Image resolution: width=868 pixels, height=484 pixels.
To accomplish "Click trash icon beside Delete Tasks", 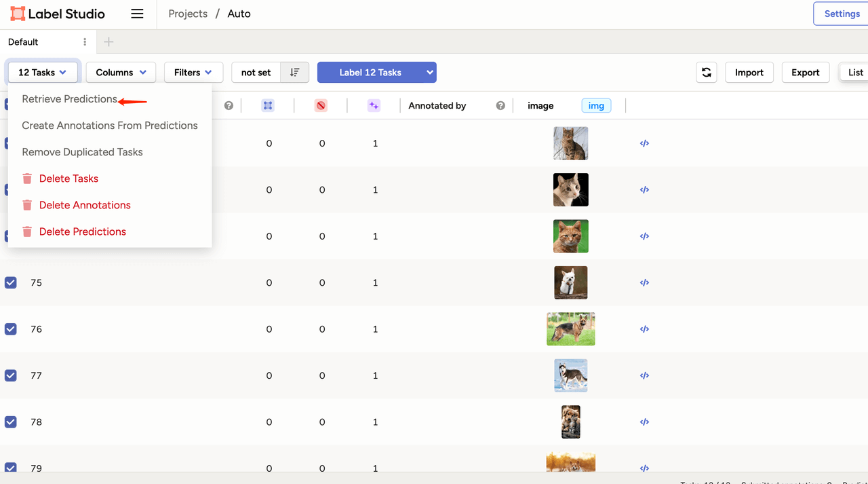I will click(27, 179).
